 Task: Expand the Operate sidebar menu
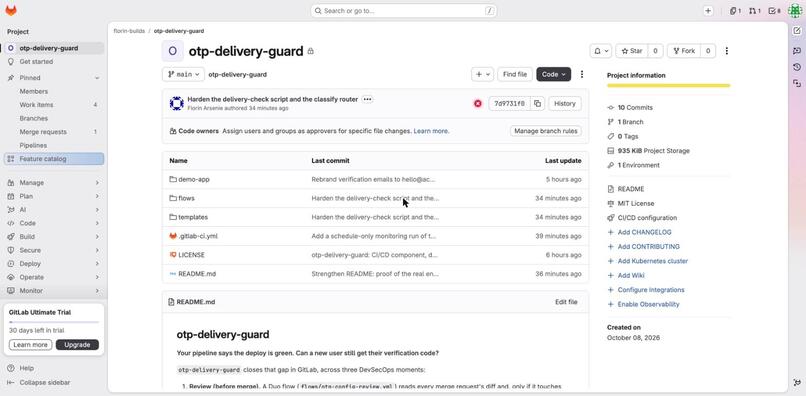(x=53, y=277)
